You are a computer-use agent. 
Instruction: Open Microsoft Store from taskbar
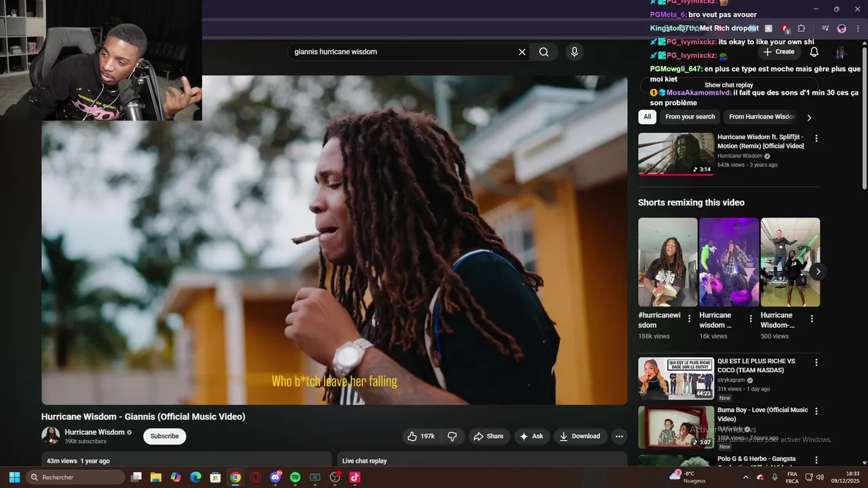pyautogui.click(x=216, y=477)
